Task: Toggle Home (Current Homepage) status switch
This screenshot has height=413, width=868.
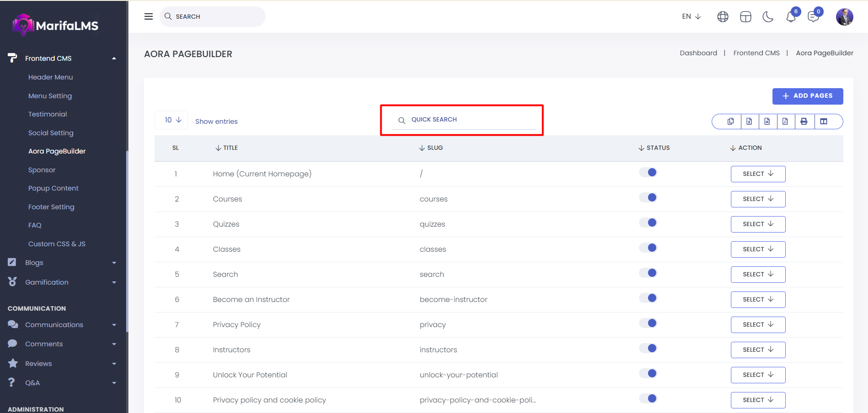Action: pos(648,173)
